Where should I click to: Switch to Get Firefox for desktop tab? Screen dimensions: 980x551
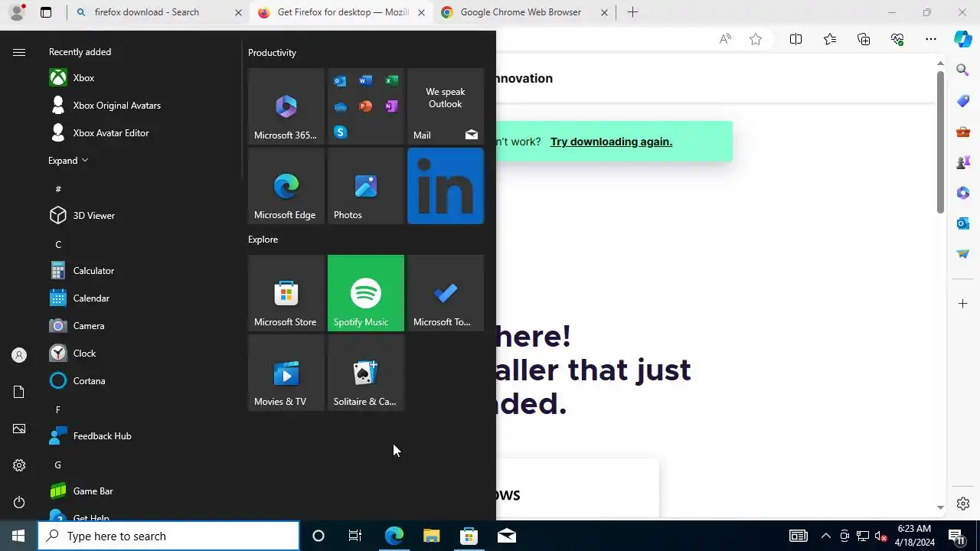[343, 12]
